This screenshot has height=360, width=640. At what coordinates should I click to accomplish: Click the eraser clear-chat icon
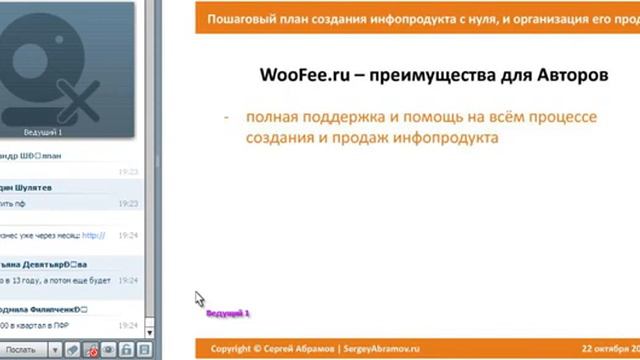73,350
